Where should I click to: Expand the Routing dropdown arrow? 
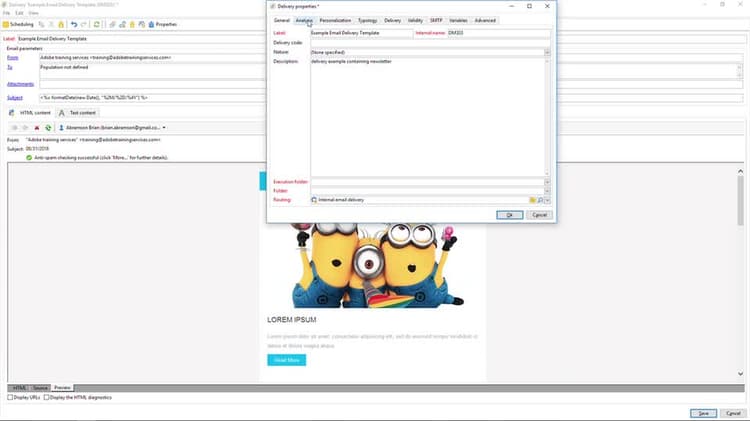click(x=547, y=200)
